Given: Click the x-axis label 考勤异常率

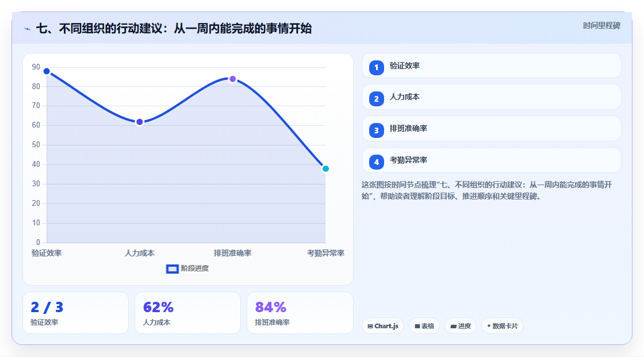Looking at the screenshot, I should 325,253.
